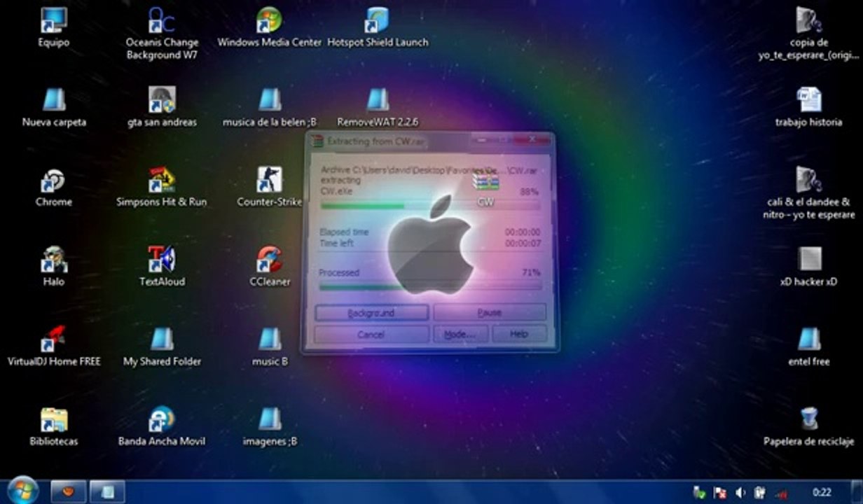Select Banda Ancha Movil shortcut

point(162,427)
